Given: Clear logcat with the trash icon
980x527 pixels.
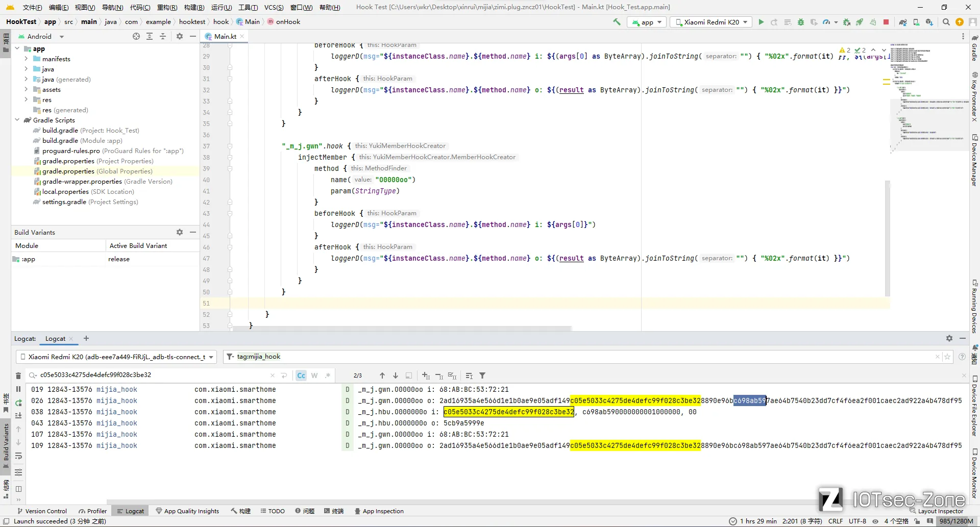Looking at the screenshot, I should (18, 375).
